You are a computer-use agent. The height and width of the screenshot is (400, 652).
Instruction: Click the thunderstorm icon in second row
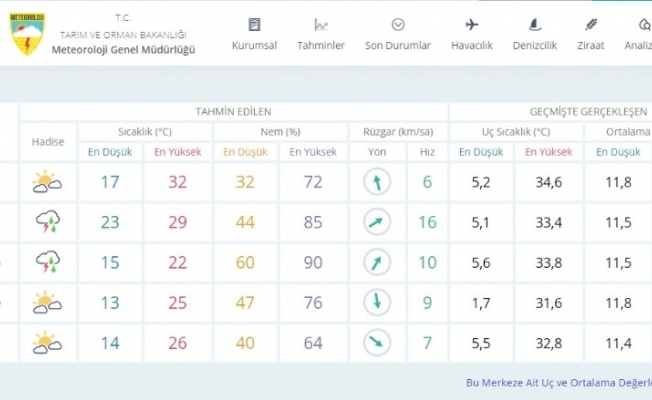(x=47, y=222)
